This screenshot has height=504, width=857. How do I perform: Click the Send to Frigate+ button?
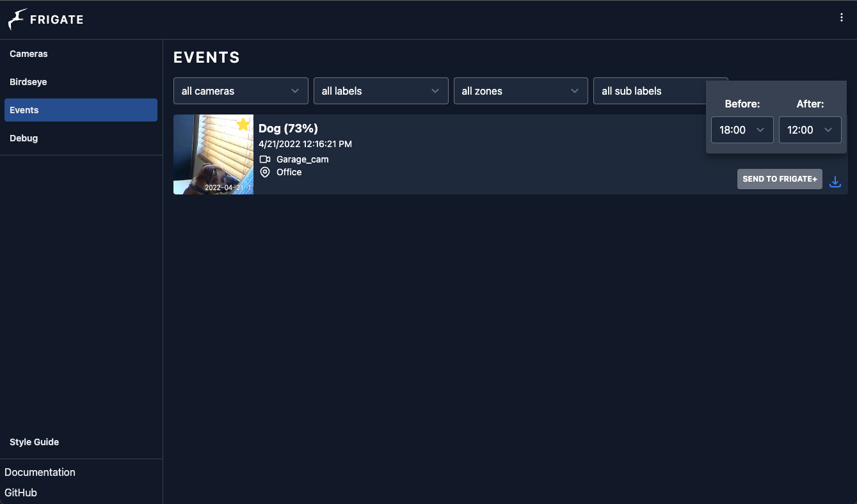(780, 179)
